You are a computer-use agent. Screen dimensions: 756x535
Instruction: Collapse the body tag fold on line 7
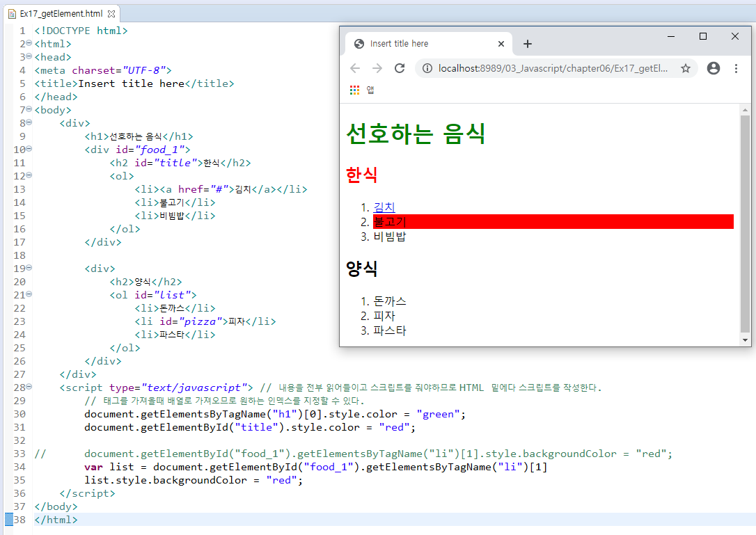(x=29, y=109)
